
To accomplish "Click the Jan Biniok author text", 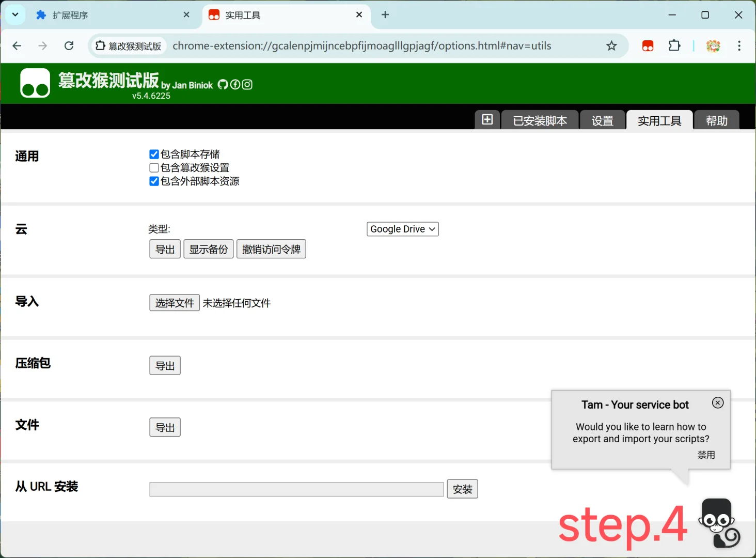I will click(193, 85).
